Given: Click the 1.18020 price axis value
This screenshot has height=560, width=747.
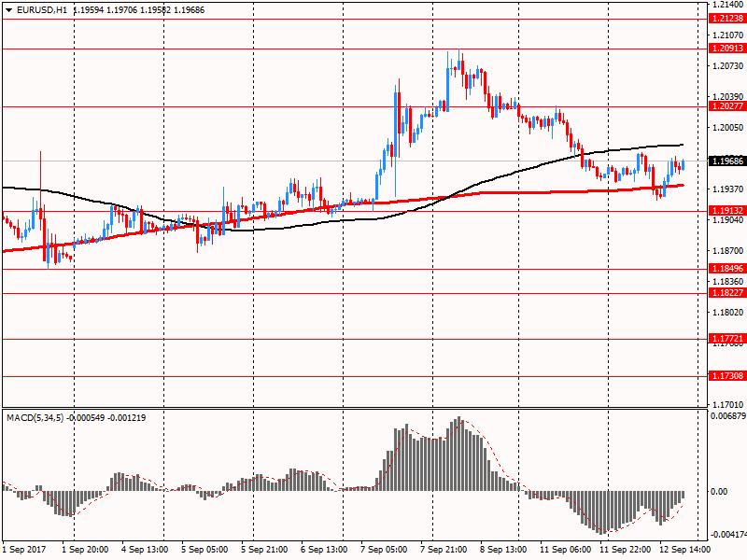Looking at the screenshot, I should click(728, 313).
